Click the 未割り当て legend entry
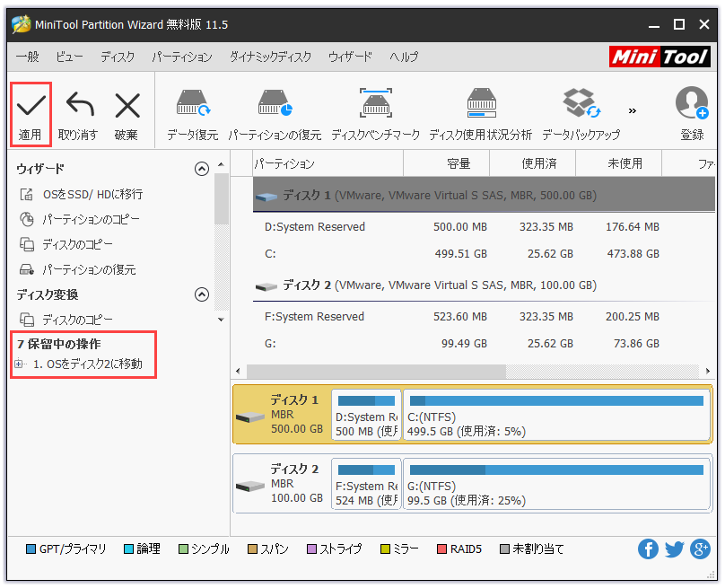725x588 pixels. 532,549
